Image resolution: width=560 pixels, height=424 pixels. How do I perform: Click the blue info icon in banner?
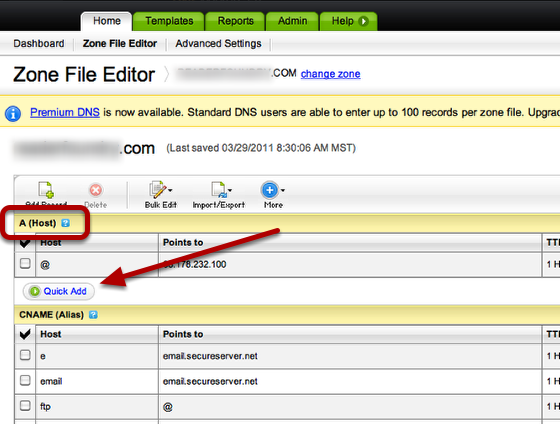coord(13,114)
